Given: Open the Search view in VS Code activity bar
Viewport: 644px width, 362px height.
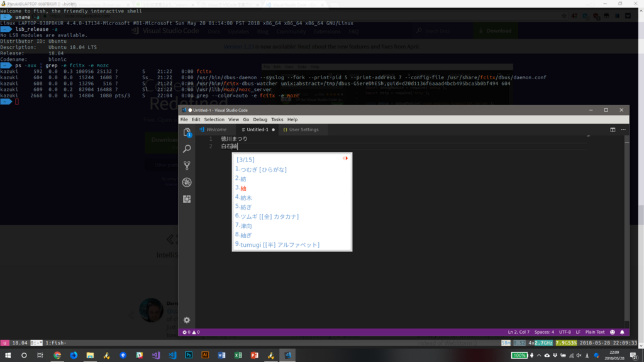Looking at the screenshot, I should point(187,148).
